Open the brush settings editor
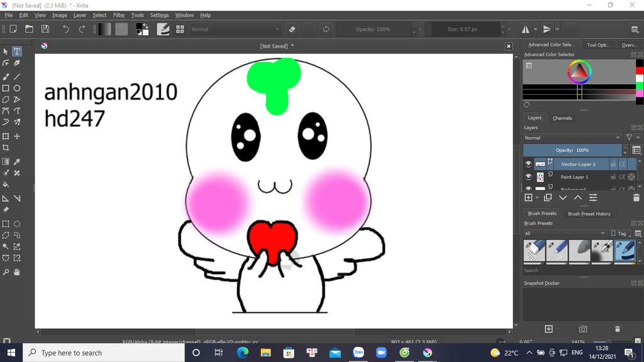644x362 pixels. [x=163, y=29]
